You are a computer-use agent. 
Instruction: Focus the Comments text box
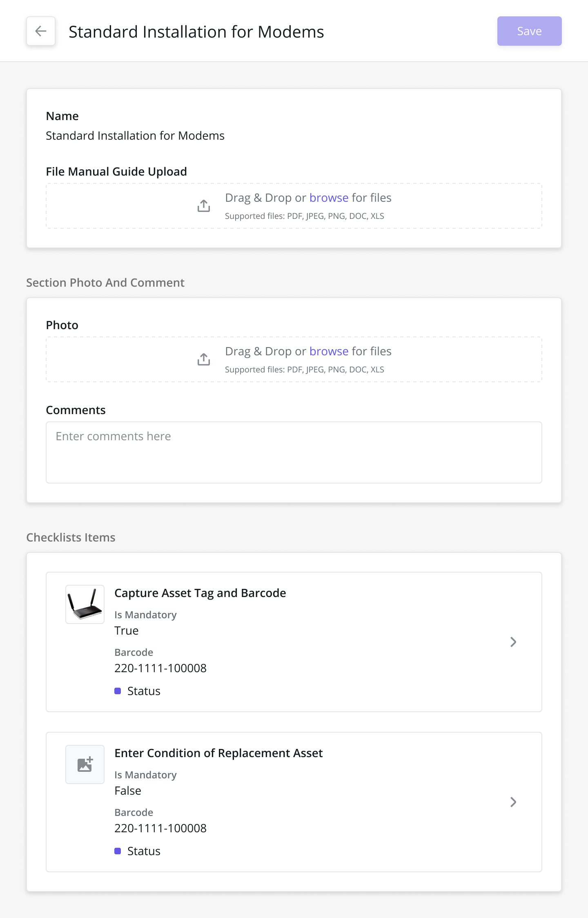(x=294, y=452)
